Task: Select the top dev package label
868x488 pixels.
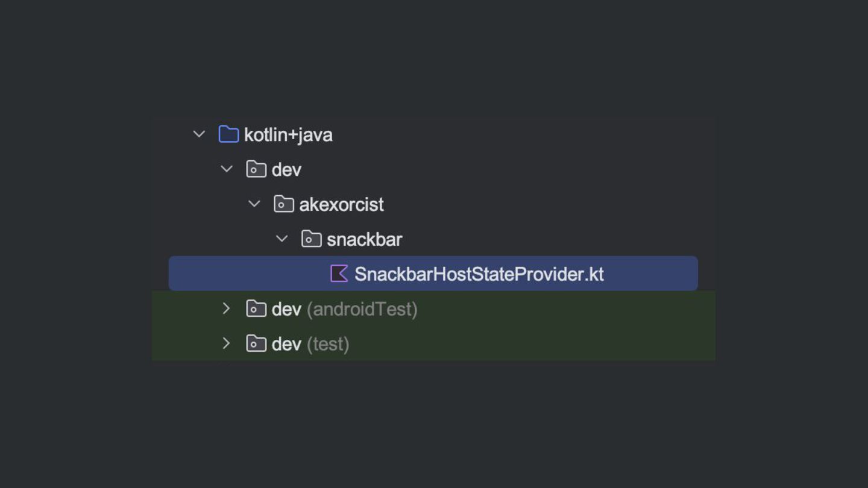Action: tap(286, 170)
